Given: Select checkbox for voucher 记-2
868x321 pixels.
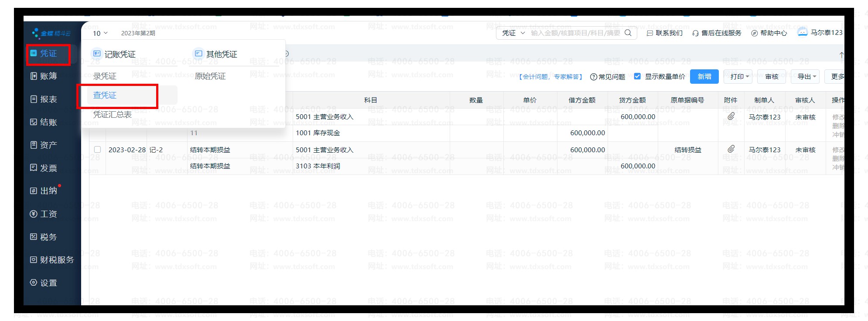Looking at the screenshot, I should point(97,150).
